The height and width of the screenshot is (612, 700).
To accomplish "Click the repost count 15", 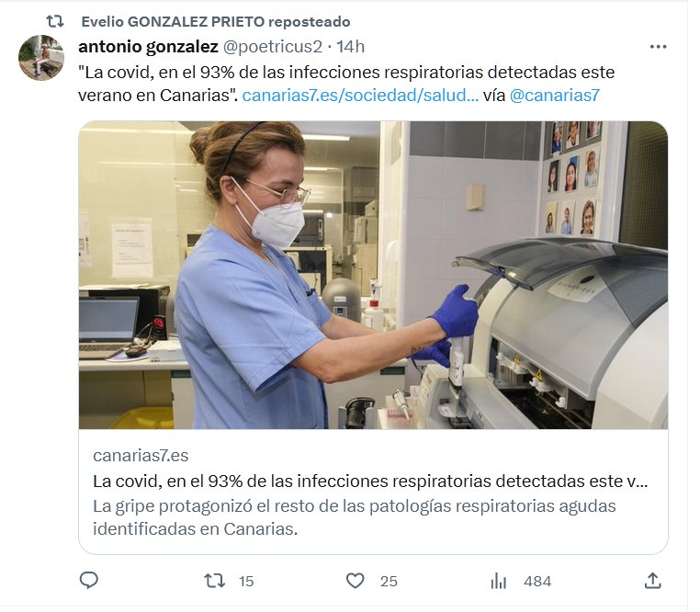I will pyautogui.click(x=246, y=581).
